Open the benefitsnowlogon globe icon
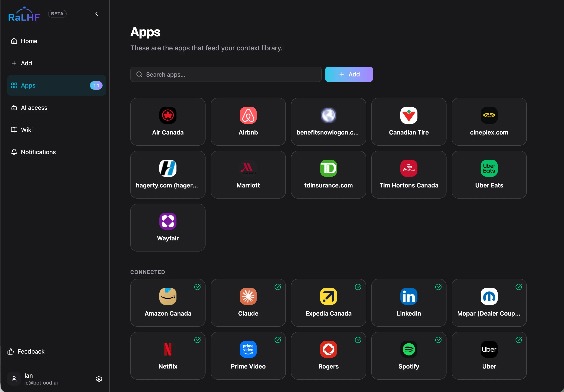 coord(328,115)
